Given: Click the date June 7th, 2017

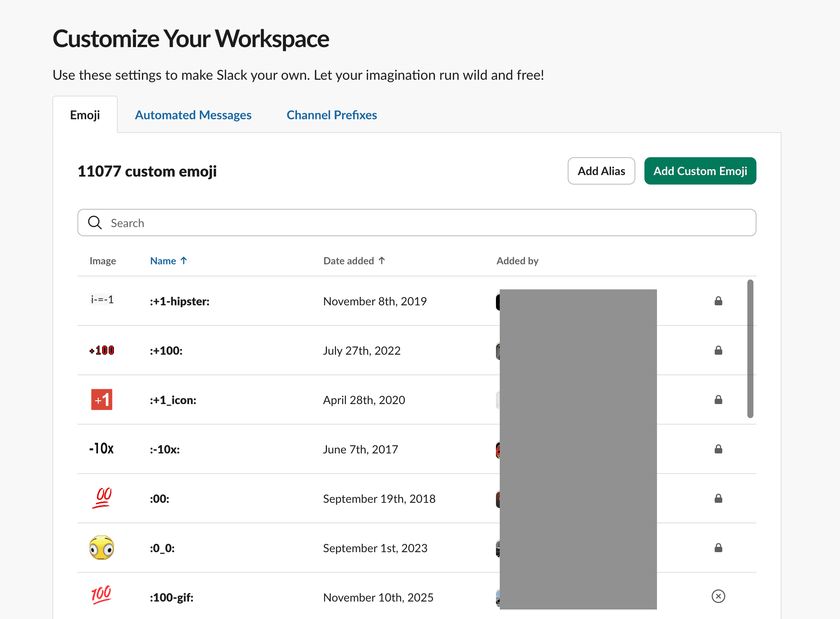Looking at the screenshot, I should tap(360, 449).
